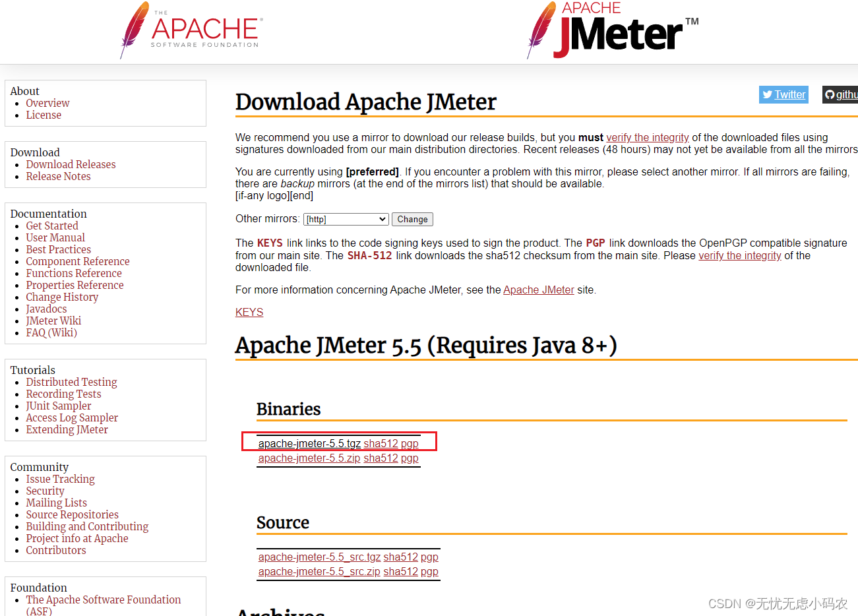Open Distributed Testing tutorial
This screenshot has height=616, width=858.
point(71,382)
